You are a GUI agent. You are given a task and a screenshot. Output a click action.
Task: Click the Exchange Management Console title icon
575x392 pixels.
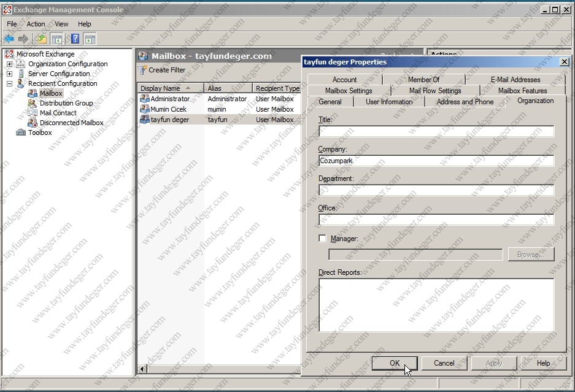tap(7, 10)
